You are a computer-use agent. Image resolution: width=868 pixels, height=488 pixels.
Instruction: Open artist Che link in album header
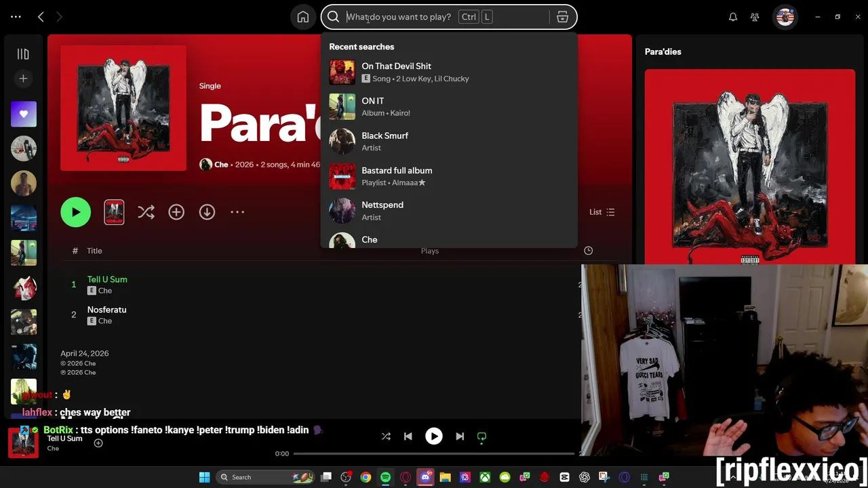[221, 165]
